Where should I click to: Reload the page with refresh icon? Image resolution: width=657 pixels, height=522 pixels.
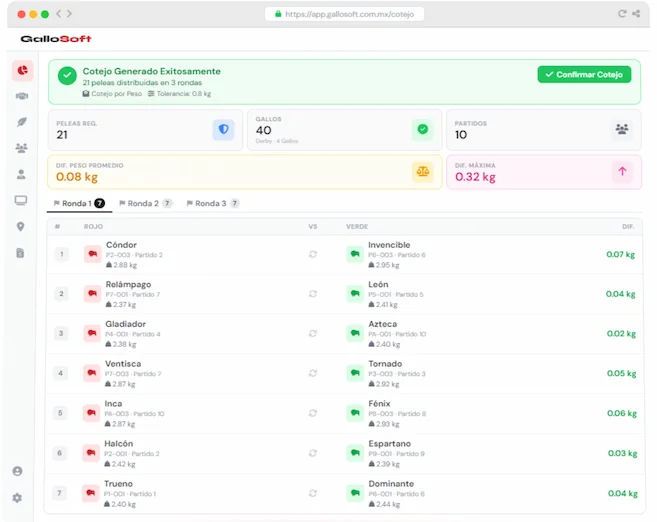point(622,13)
